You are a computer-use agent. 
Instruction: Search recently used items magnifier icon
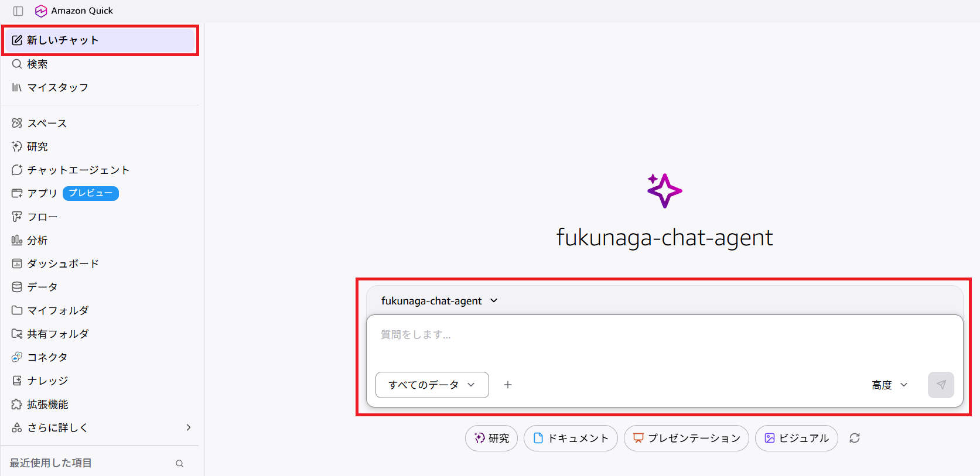[x=180, y=463]
